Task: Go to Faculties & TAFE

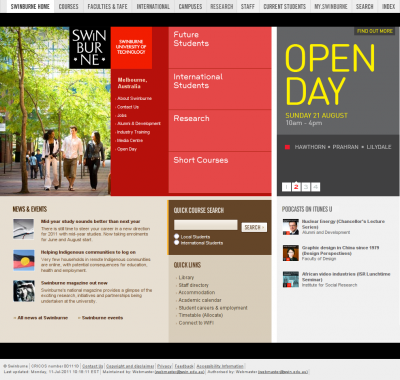Action: click(x=107, y=6)
